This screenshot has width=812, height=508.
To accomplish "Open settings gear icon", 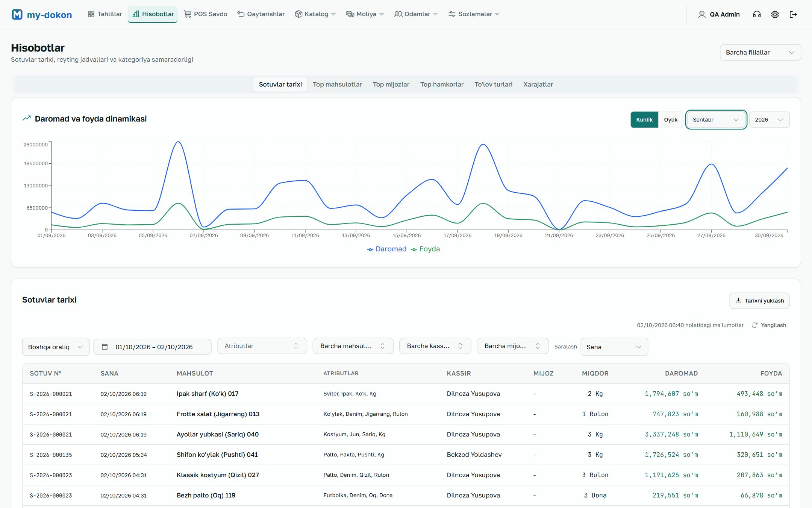I will (775, 14).
